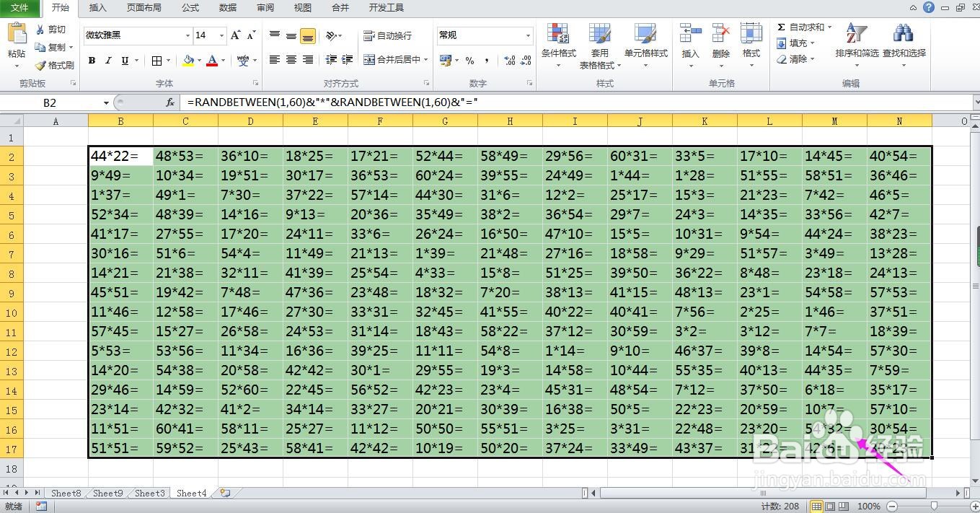
Task: Switch to Page Layout (页面布局) tab
Action: pos(144,8)
